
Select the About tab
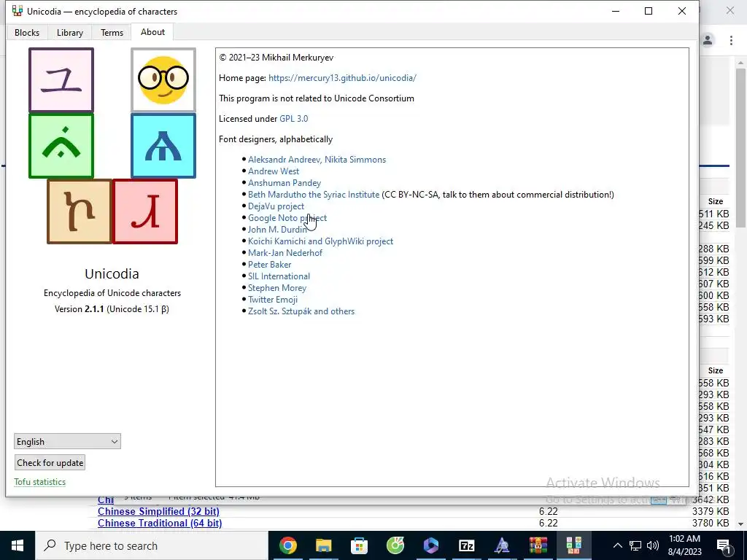[152, 32]
